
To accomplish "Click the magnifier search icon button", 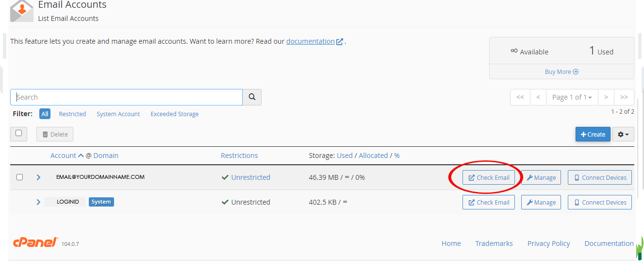I will [x=252, y=97].
